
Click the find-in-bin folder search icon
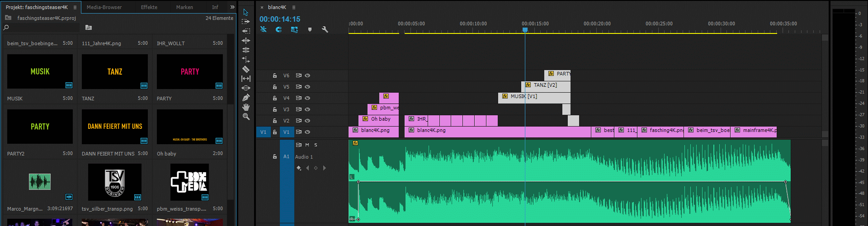pyautogui.click(x=89, y=28)
